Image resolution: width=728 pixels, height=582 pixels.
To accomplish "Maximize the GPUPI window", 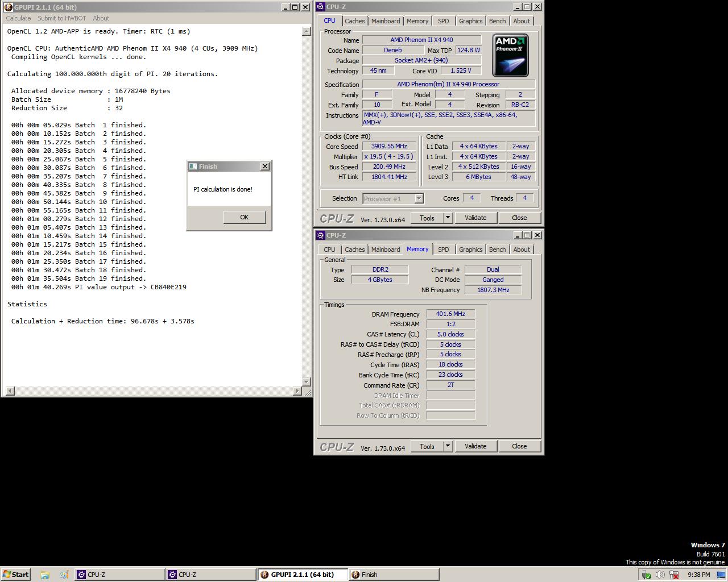I will pos(295,7).
